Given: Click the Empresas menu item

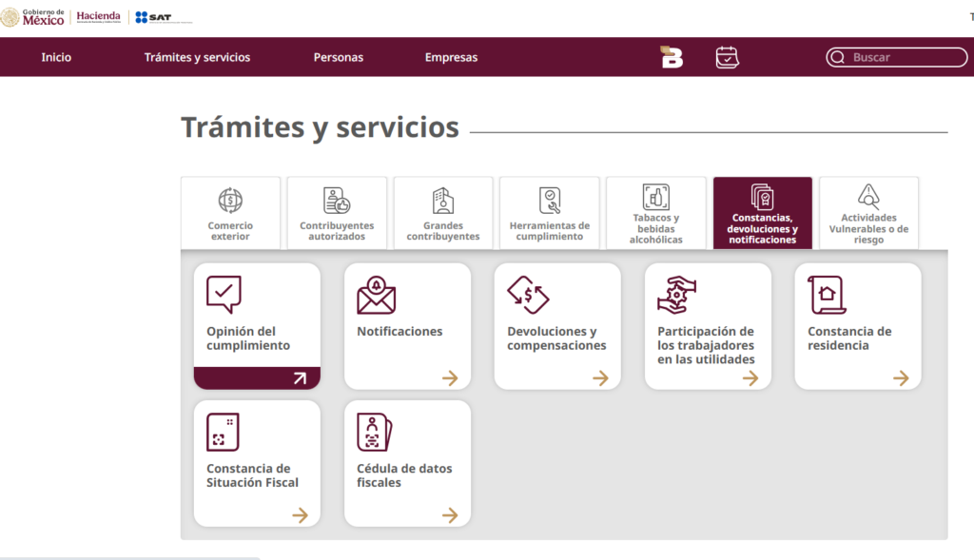Looking at the screenshot, I should point(451,57).
